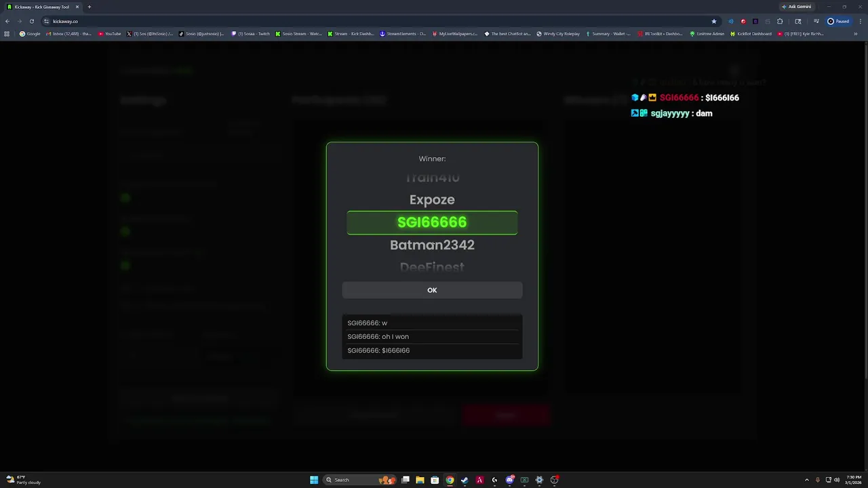Click Batman2342 in the winner reel

point(432,245)
